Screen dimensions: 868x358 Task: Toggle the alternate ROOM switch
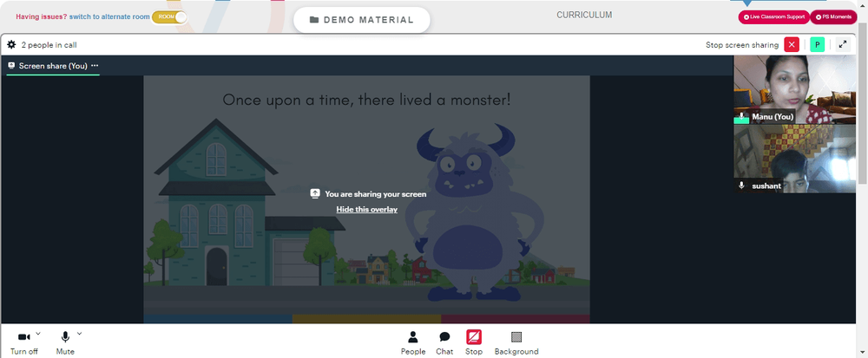click(169, 17)
